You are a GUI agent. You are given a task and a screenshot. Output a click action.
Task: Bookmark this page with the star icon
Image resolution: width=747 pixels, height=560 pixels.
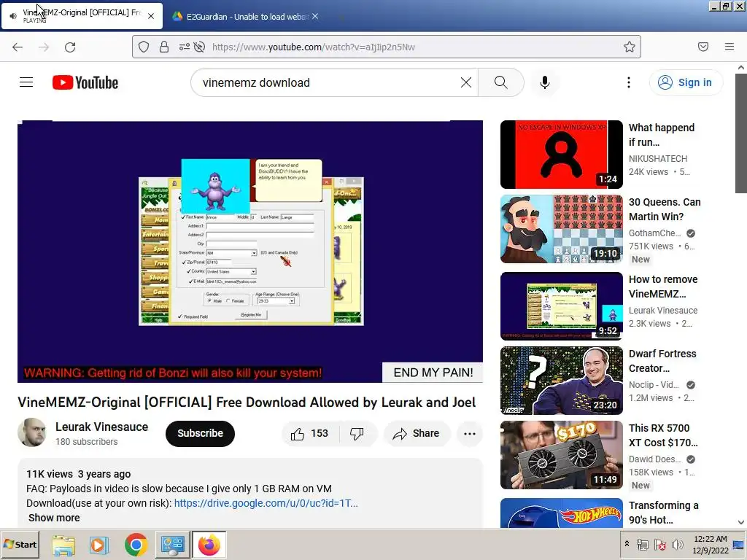pyautogui.click(x=630, y=47)
